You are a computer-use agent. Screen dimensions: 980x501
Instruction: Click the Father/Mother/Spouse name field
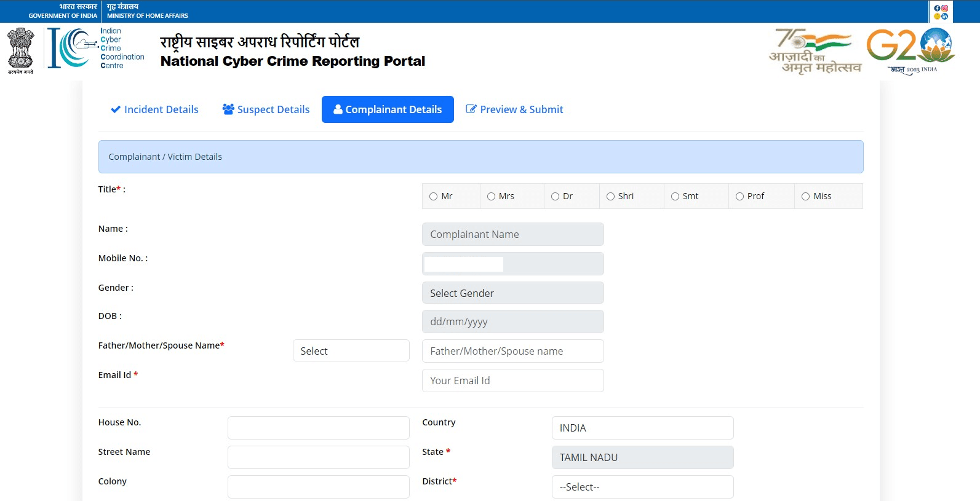pos(513,351)
